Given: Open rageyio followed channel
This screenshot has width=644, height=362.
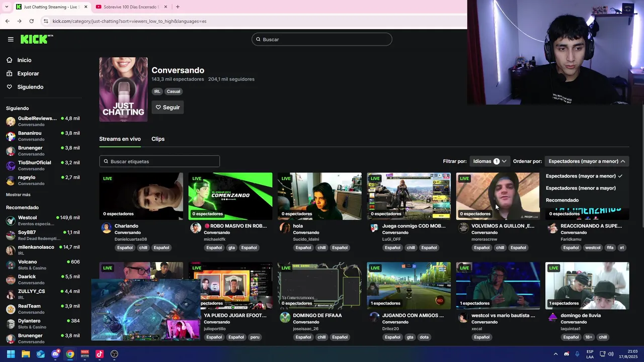Looking at the screenshot, I should pos(43,180).
